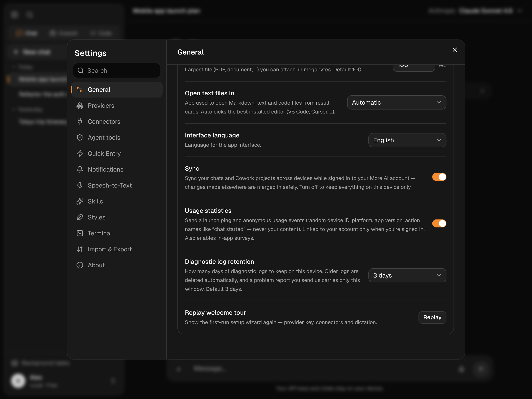Open the Open text files in dropdown
The width and height of the screenshot is (532, 399).
point(396,102)
